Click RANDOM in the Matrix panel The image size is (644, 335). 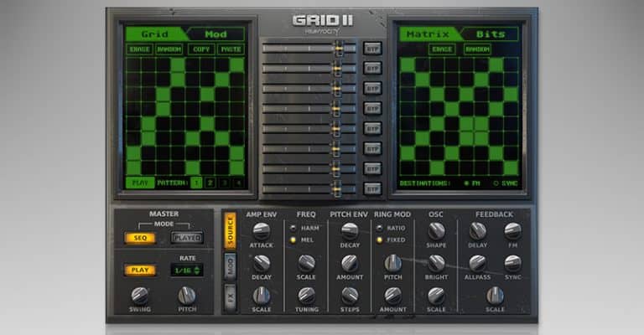point(477,49)
